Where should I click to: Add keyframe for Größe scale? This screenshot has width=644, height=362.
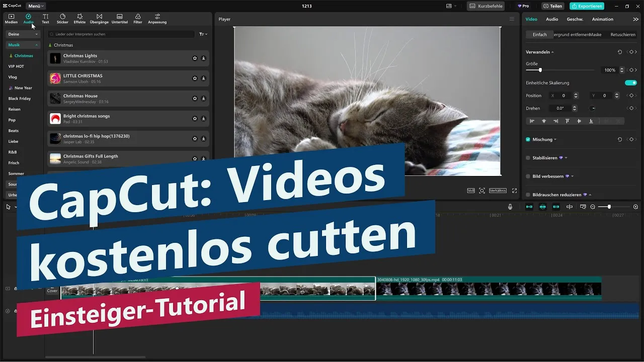coord(631,70)
